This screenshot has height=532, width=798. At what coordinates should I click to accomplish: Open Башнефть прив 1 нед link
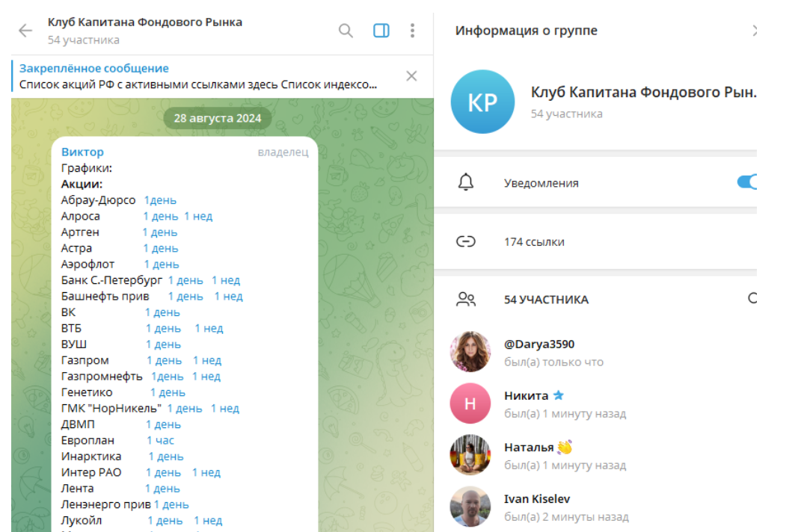228,297
